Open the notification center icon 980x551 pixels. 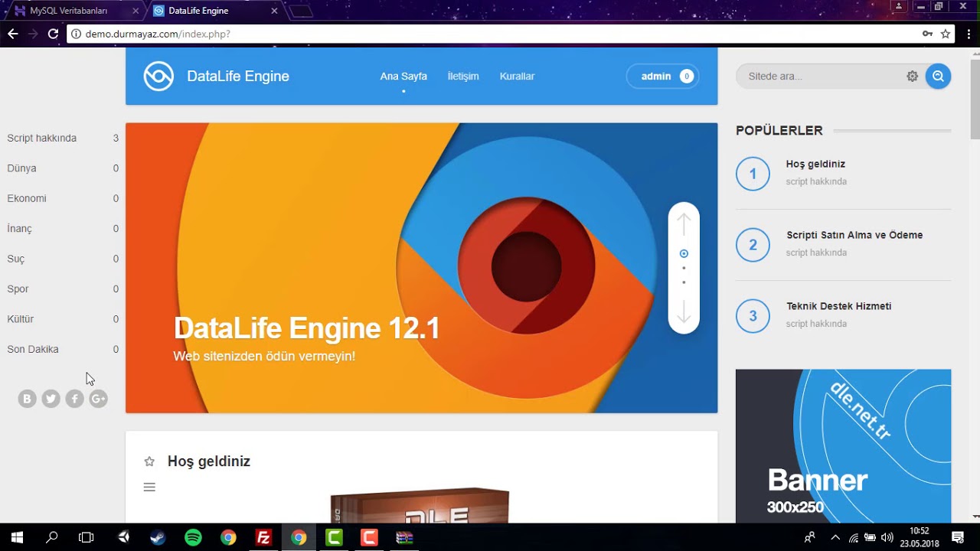(958, 537)
